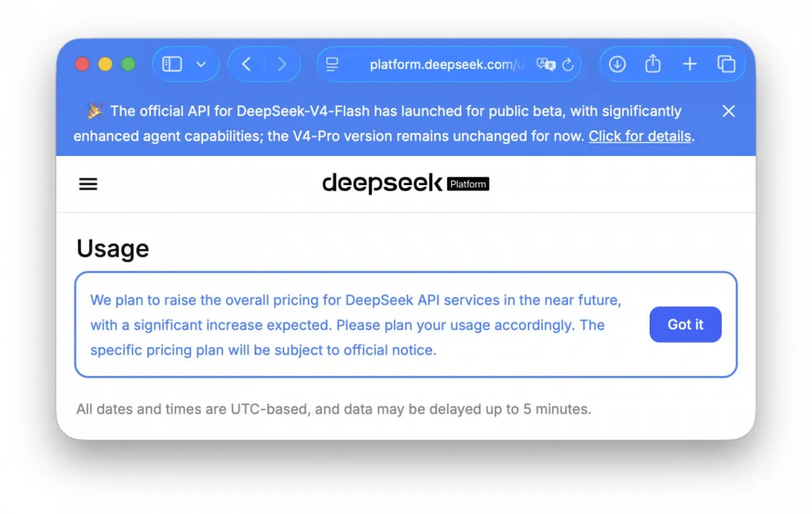Open the share icon
This screenshot has width=812, height=514.
[653, 63]
